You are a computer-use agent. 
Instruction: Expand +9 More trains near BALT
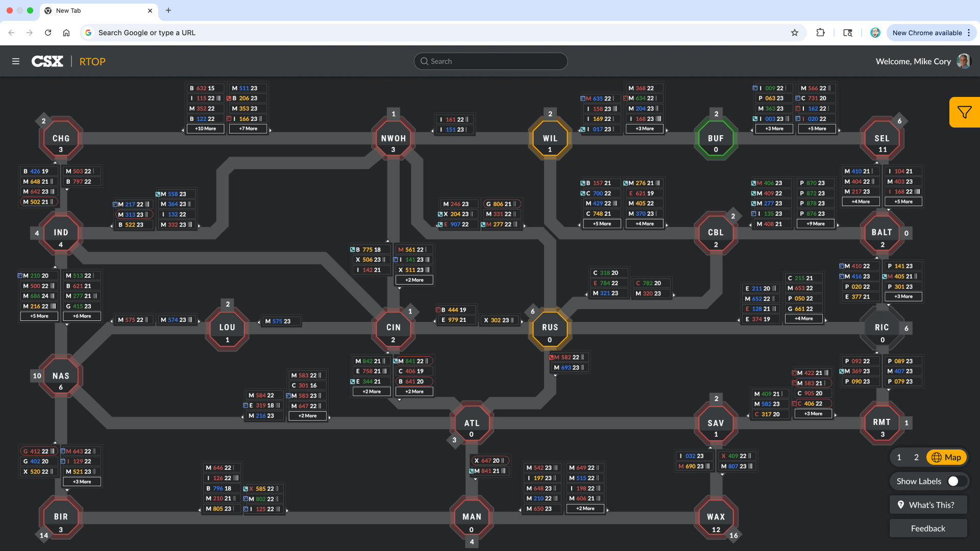[815, 223]
